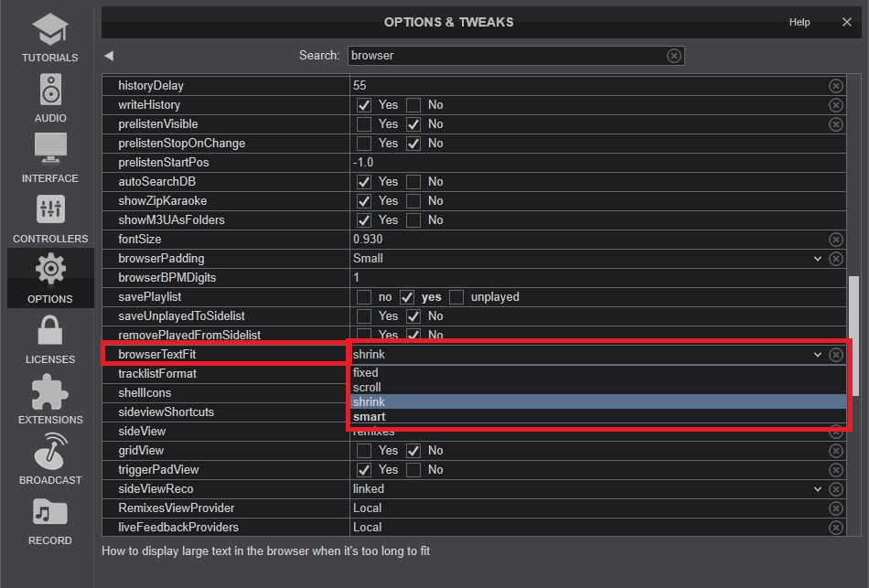Open the Extensions puzzle piece icon

pyautogui.click(x=50, y=390)
